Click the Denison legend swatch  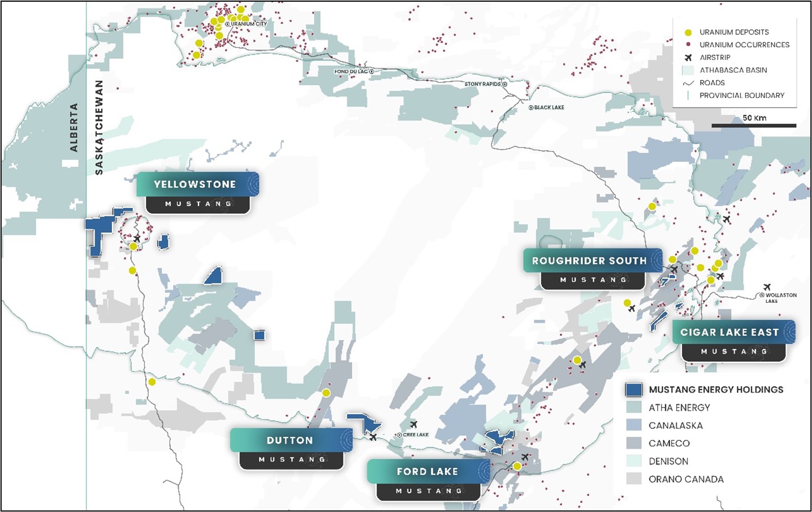(634, 461)
